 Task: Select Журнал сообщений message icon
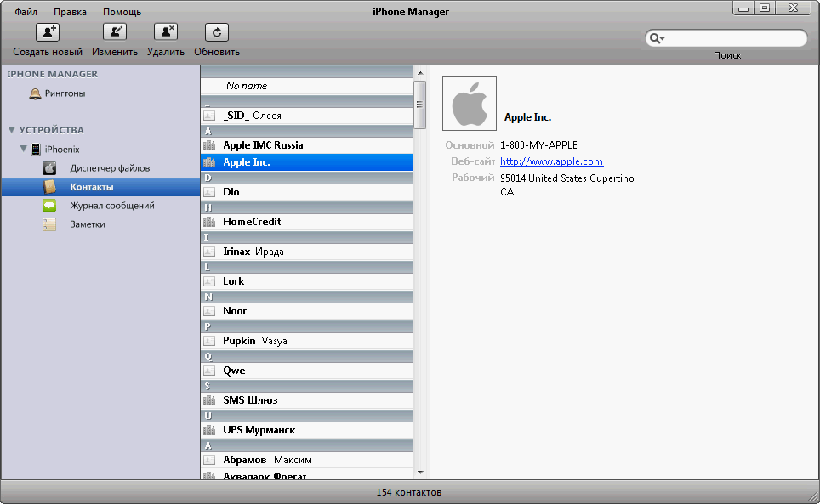[50, 206]
